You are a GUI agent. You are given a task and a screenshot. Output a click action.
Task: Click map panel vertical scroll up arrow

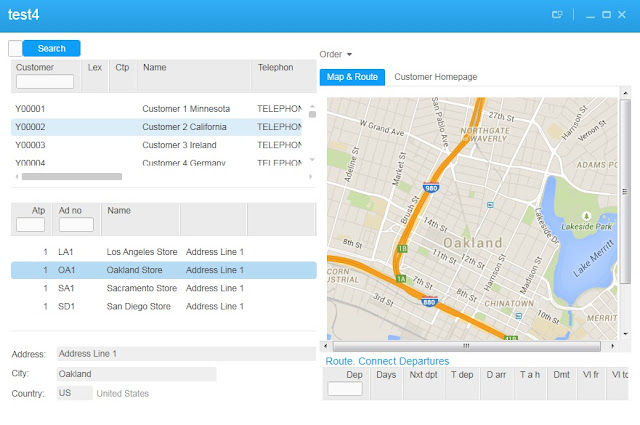pos(625,93)
